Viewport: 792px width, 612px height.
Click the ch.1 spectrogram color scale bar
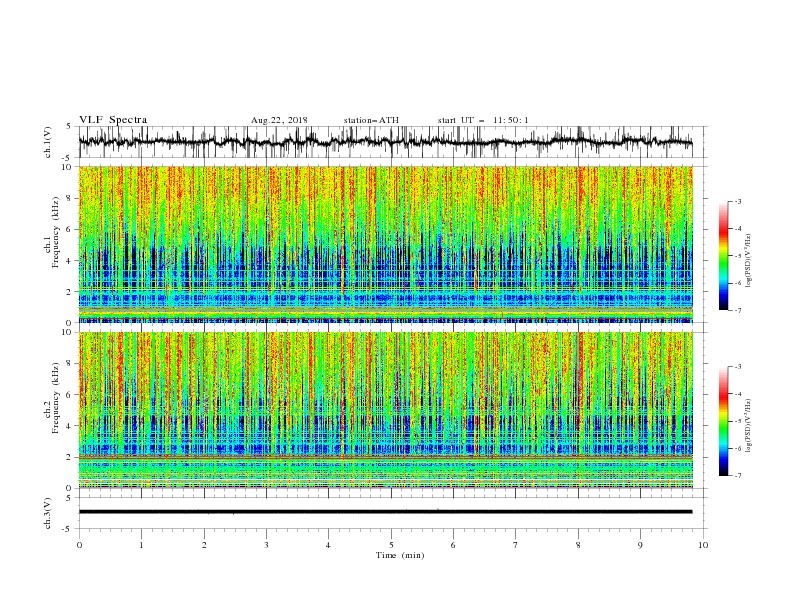[723, 256]
